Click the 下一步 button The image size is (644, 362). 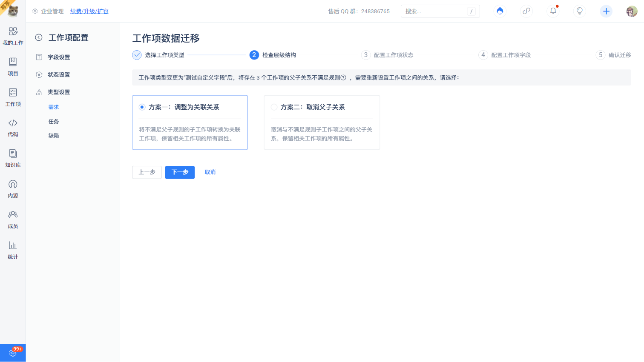click(x=180, y=172)
